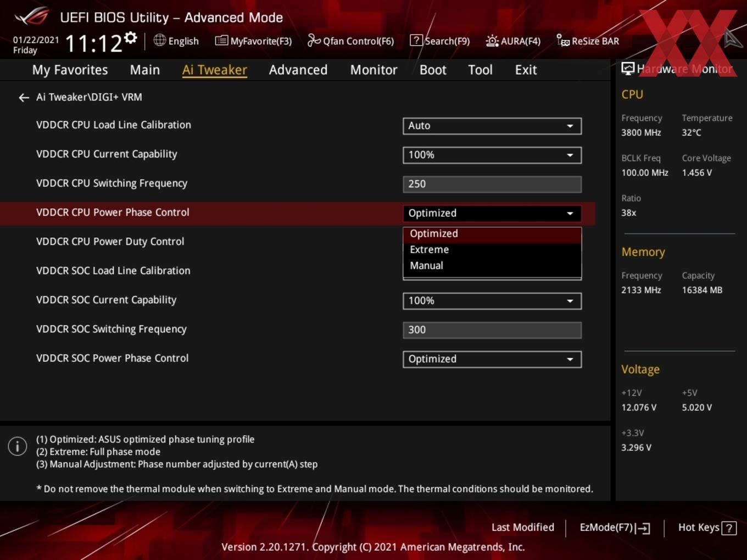Click the arrow of CPU Load Line Calibration dropdown
747x560 pixels.
pos(570,126)
